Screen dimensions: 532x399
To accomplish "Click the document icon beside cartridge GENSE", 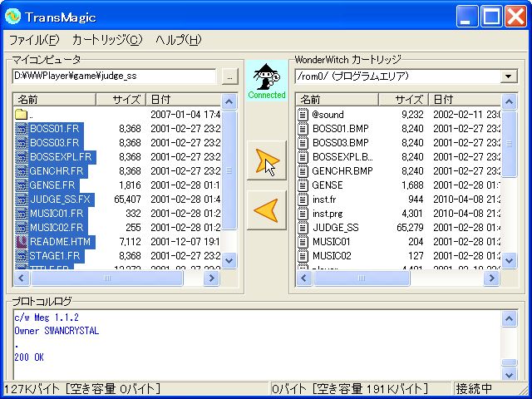I will [x=303, y=185].
